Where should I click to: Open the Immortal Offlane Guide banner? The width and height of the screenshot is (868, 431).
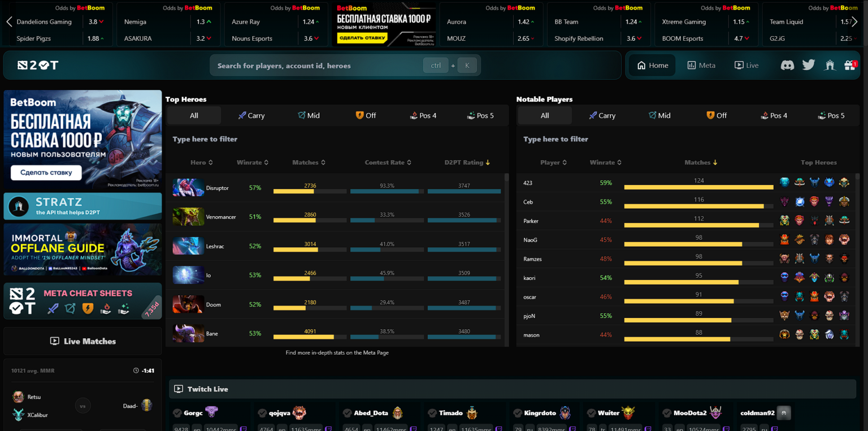pos(83,251)
